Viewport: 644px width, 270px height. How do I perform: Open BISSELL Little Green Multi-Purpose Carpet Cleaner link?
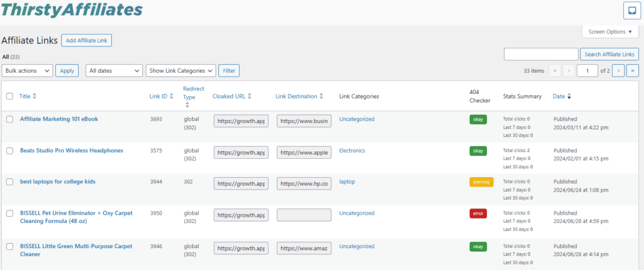pos(76,250)
